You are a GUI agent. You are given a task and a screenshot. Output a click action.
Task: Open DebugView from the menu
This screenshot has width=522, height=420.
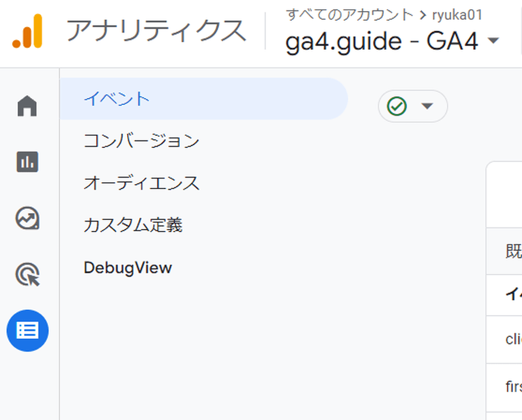tap(128, 268)
